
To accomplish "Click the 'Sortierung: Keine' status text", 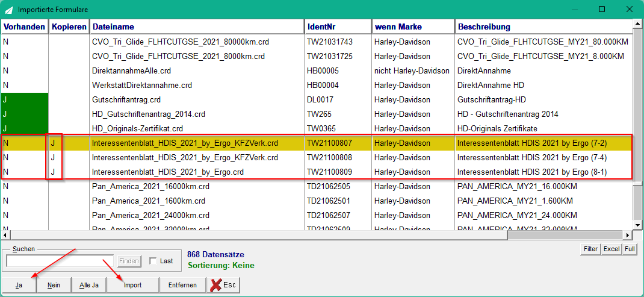I will click(221, 265).
